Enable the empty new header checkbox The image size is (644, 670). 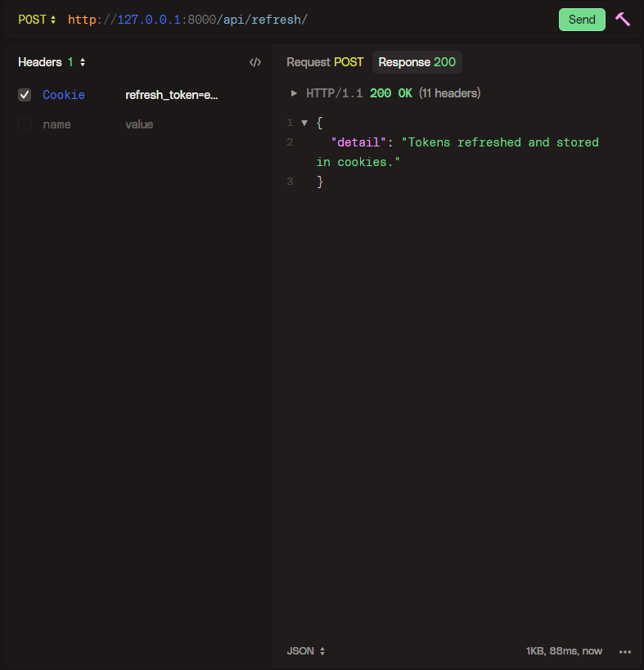click(x=25, y=124)
